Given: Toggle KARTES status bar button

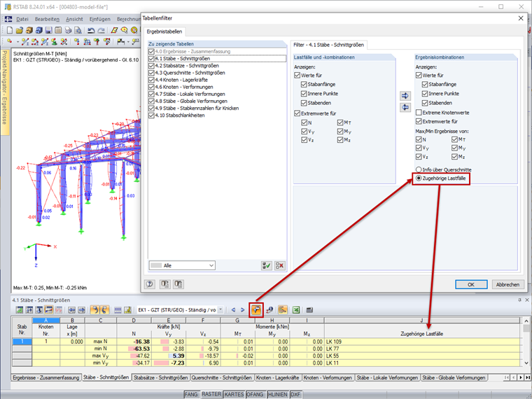Looking at the screenshot, I should click(x=234, y=394).
